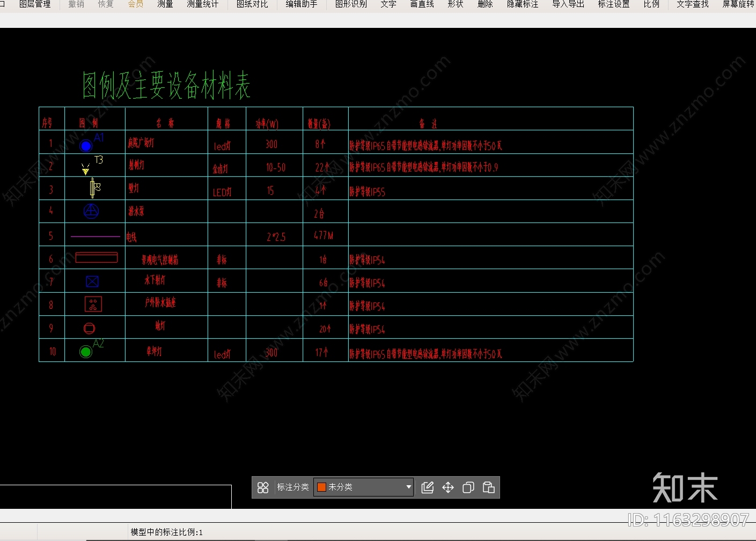Screen dimensions: 756x541
Task: Click the 文字查找 text search button
Action: click(693, 4)
